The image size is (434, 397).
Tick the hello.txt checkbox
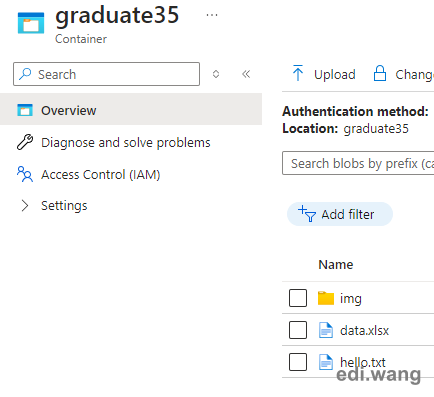point(298,362)
